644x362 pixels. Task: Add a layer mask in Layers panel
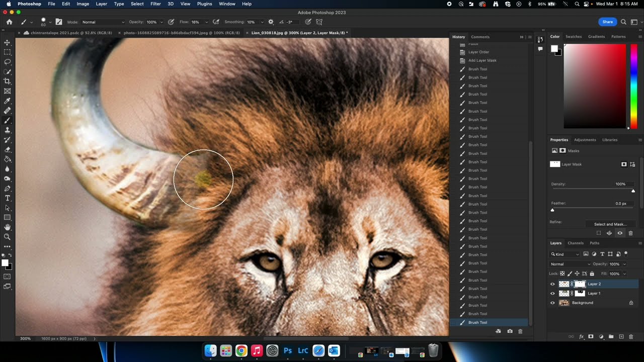click(x=591, y=336)
